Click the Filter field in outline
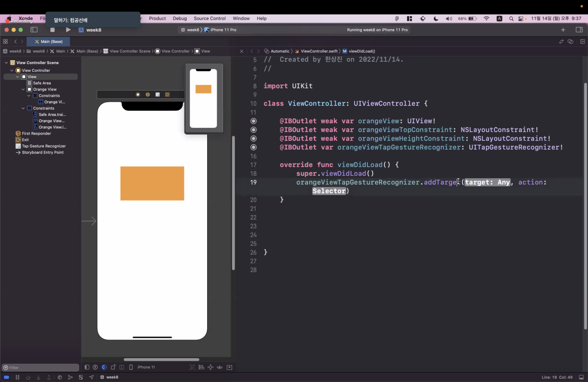Screen dimensions: 588x382 pos(41,367)
